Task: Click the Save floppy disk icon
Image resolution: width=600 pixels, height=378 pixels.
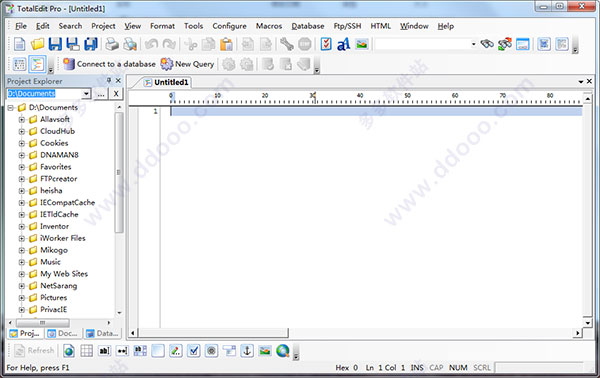Action: tap(55, 44)
